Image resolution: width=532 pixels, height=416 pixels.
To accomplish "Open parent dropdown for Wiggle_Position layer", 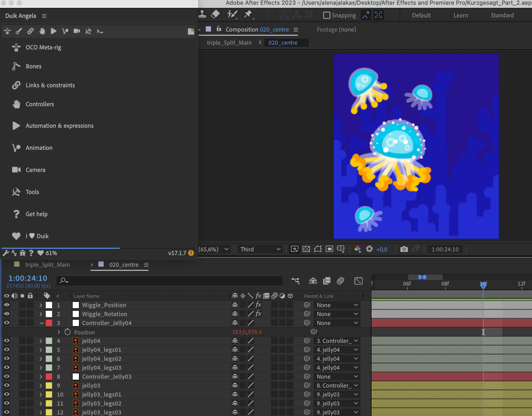I will click(337, 305).
